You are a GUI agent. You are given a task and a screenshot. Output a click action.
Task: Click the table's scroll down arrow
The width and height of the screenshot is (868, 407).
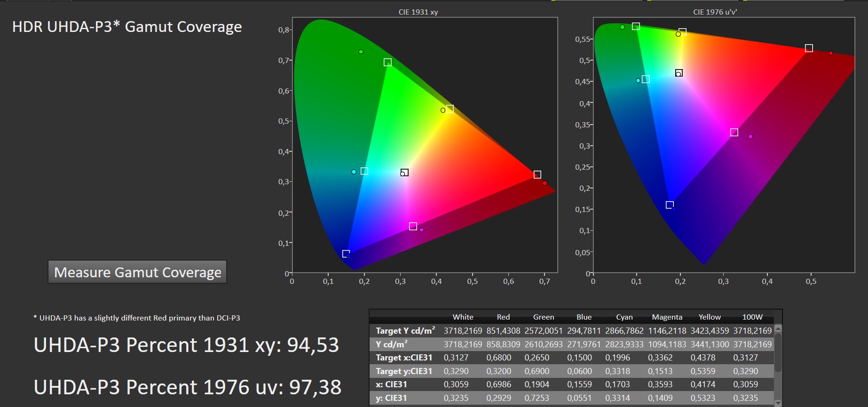[778, 403]
